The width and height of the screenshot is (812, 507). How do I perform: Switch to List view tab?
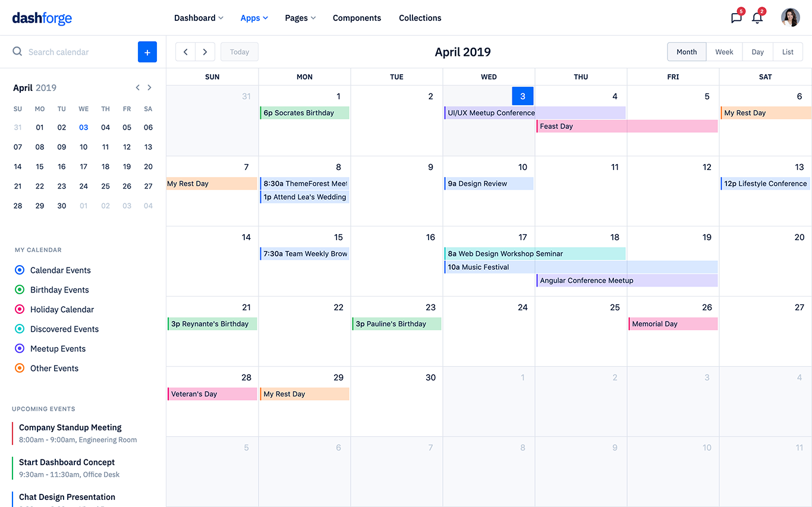(788, 52)
